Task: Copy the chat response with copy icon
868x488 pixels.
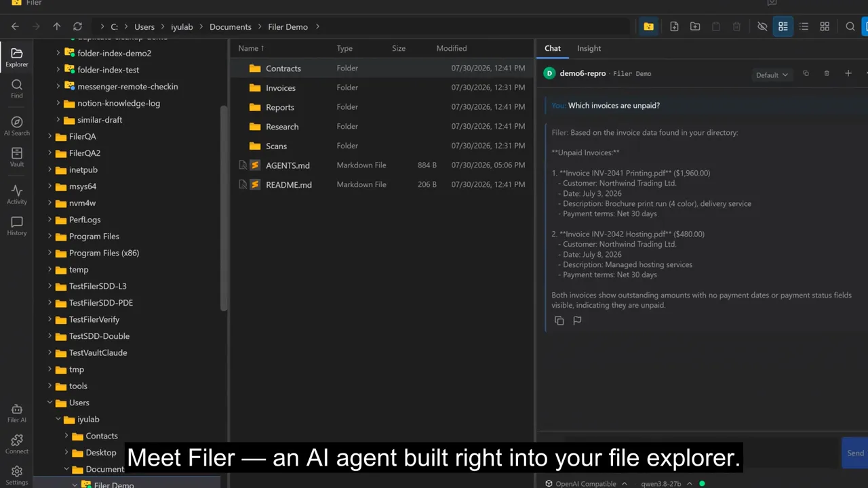Action: (559, 321)
